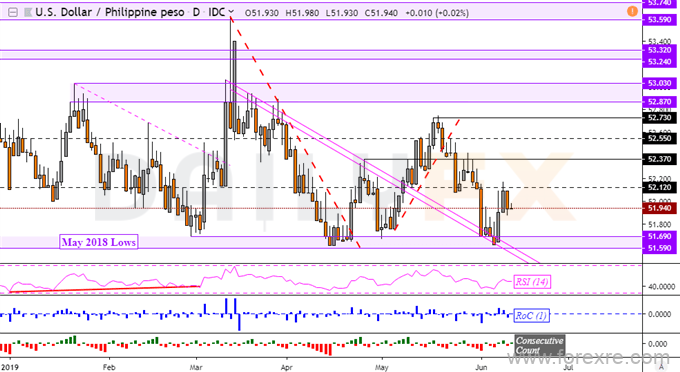Viewport: 680px width, 372px height.
Task: Click the Consecutive Count axis value '0.000'
Action: [657, 344]
